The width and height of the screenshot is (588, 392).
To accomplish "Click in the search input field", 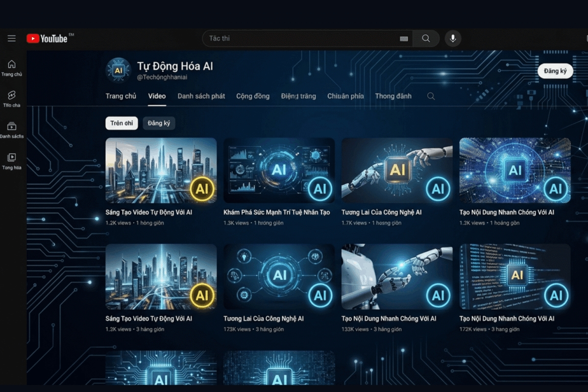I will (301, 38).
